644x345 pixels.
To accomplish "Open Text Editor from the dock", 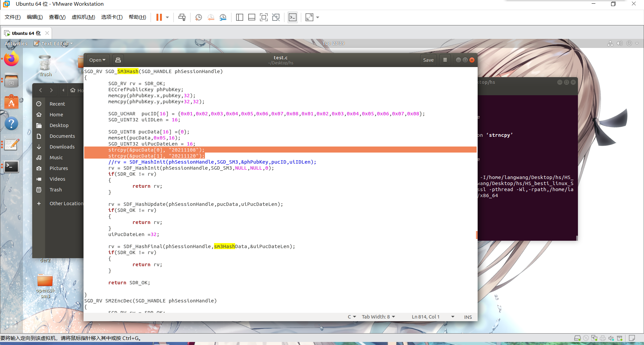I will [x=11, y=145].
